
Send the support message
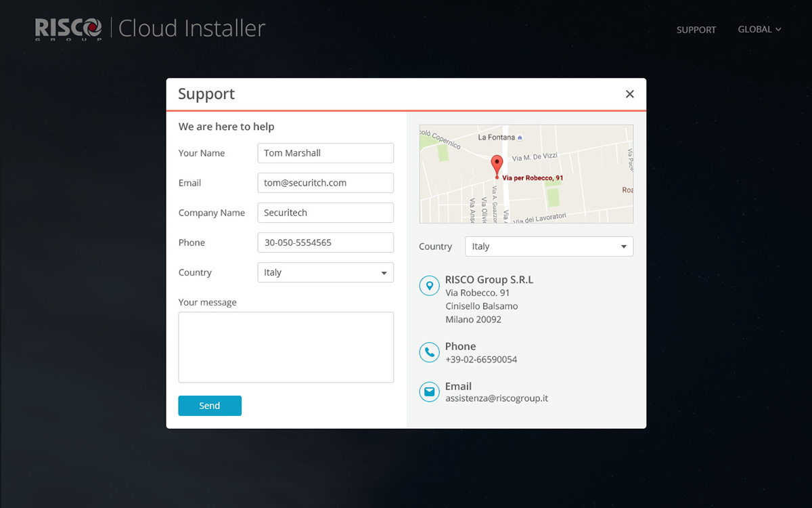pyautogui.click(x=210, y=406)
